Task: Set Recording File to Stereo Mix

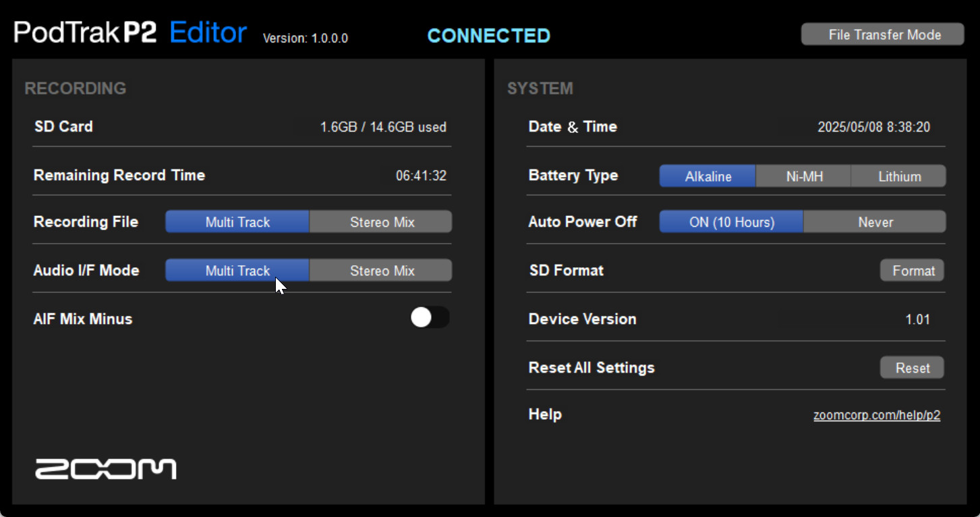Action: click(381, 222)
